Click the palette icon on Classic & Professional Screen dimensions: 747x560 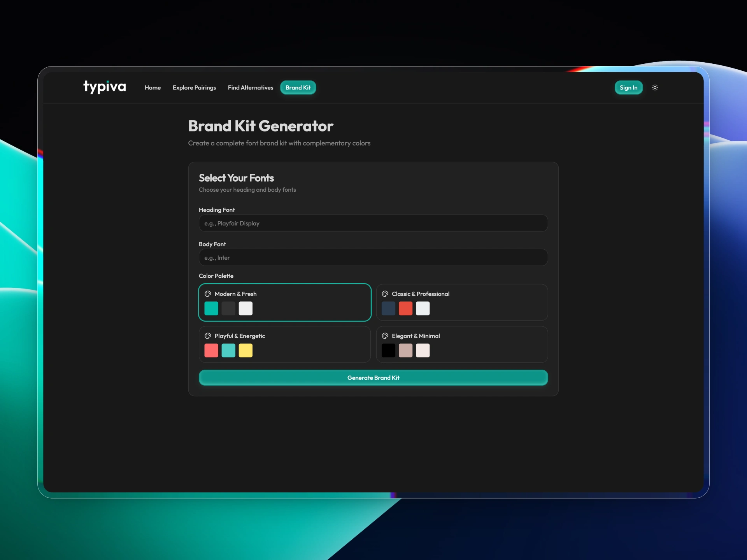(x=385, y=294)
